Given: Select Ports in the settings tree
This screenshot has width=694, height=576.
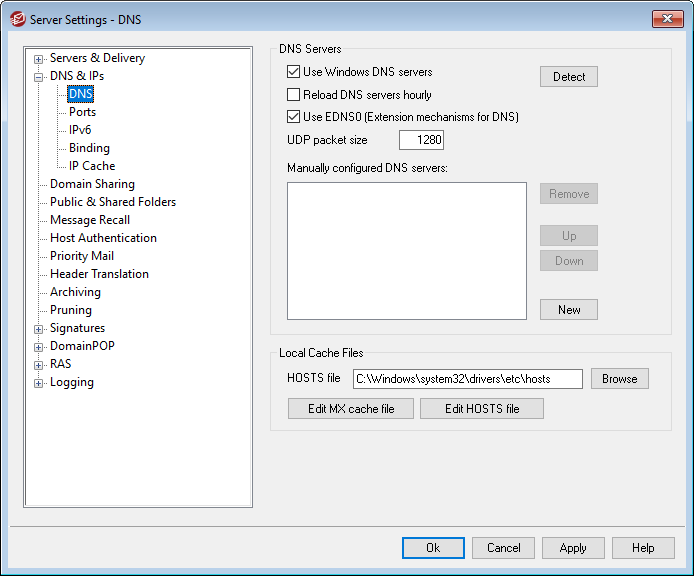Looking at the screenshot, I should tap(82, 112).
